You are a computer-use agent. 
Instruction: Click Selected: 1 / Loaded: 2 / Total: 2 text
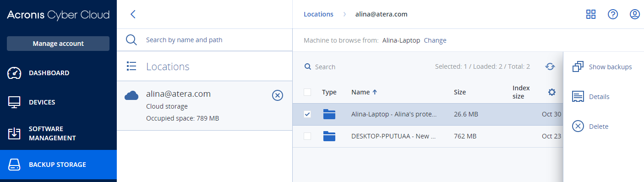pos(482,67)
